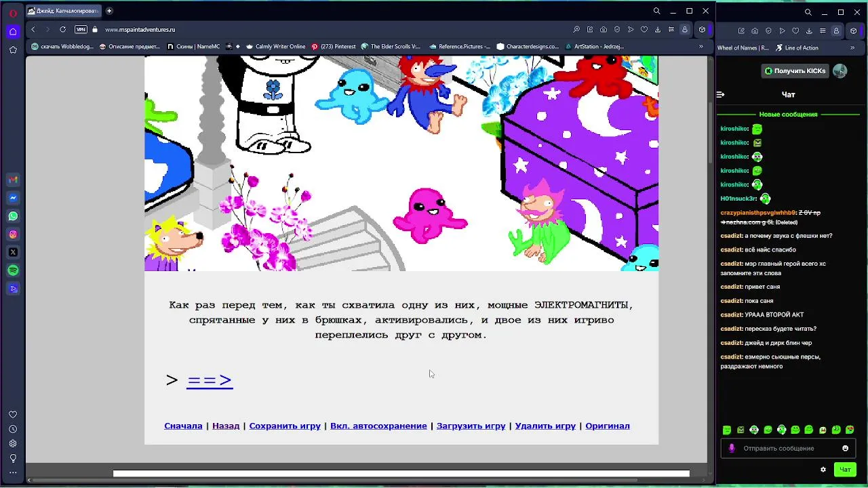Image resolution: width=868 pixels, height=488 pixels.
Task: Open Easy Setup sliders in main window toolbar
Action: pyautogui.click(x=671, y=29)
